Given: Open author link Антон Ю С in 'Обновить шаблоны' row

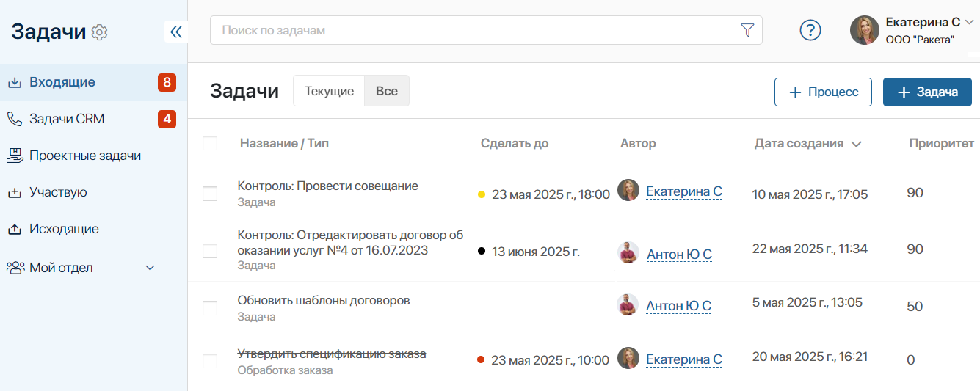Looking at the screenshot, I should click(679, 306).
